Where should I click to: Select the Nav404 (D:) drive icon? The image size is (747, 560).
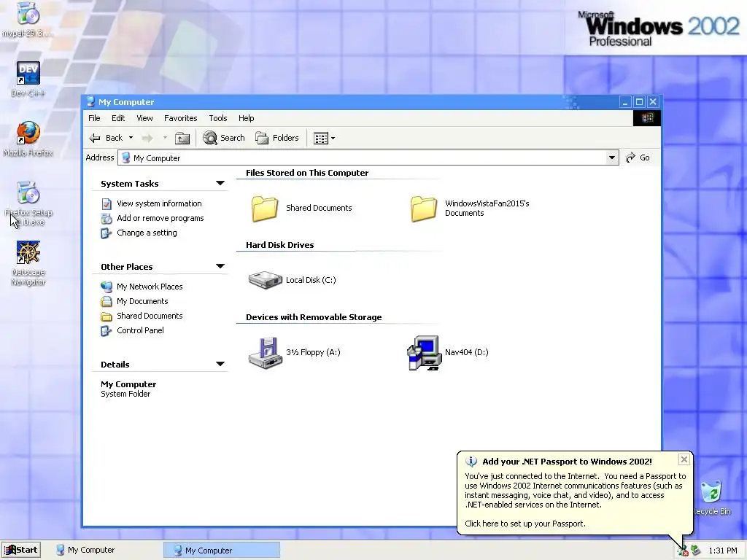point(424,353)
